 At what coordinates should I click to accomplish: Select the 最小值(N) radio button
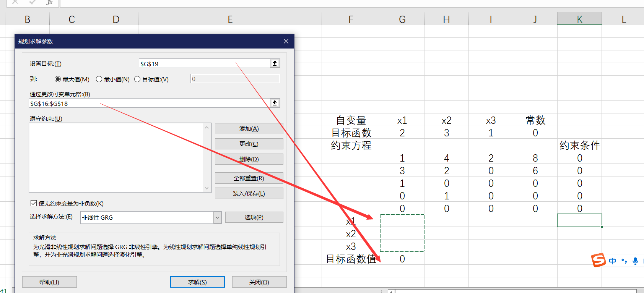(x=99, y=79)
